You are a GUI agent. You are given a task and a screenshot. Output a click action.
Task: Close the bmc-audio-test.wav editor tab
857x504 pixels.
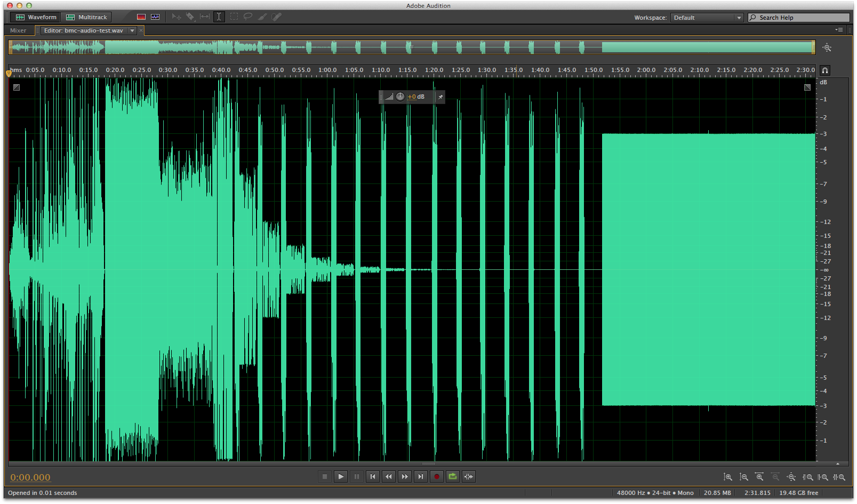(x=141, y=30)
